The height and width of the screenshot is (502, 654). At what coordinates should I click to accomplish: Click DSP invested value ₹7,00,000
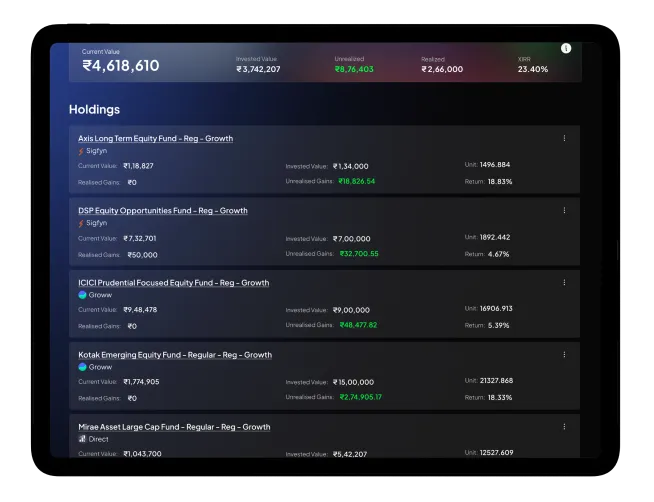click(352, 239)
